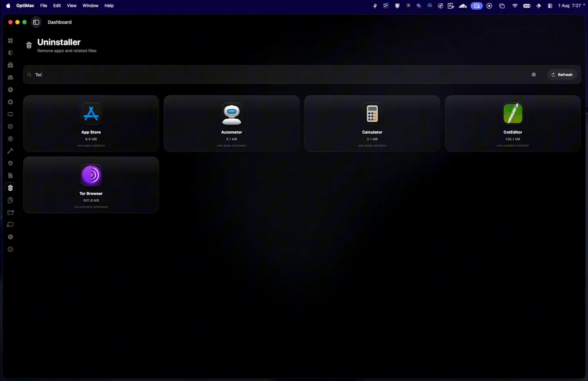Choose the Calculator app card
588x381 pixels.
[372, 124]
